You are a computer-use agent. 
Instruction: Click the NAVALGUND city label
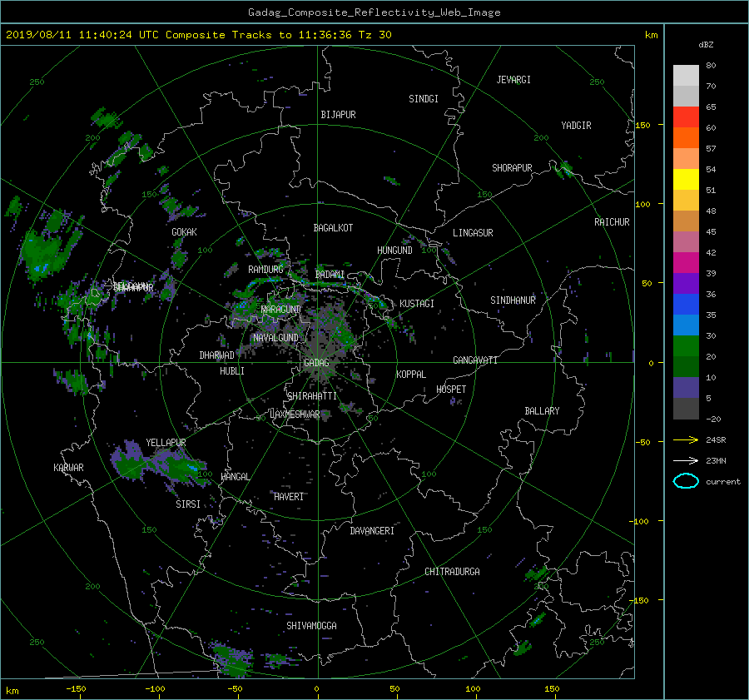pos(275,338)
